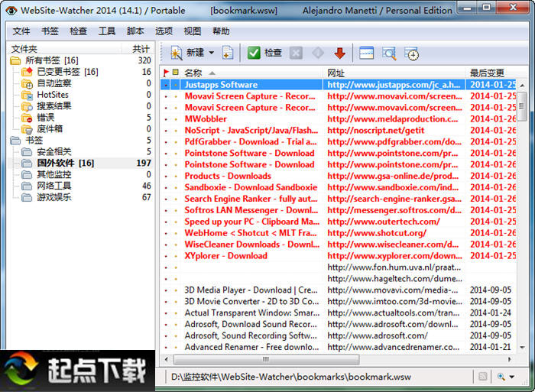Select the 已变更书签 [16] folder

point(67,72)
